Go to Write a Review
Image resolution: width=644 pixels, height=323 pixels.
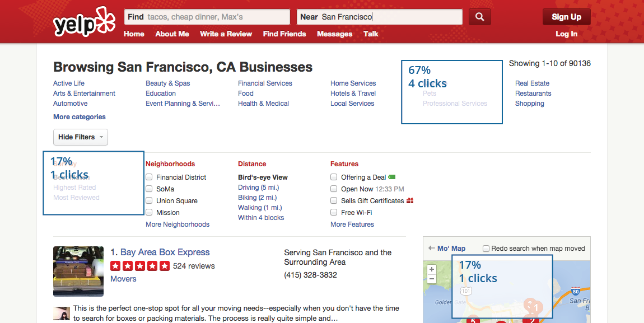click(x=226, y=34)
